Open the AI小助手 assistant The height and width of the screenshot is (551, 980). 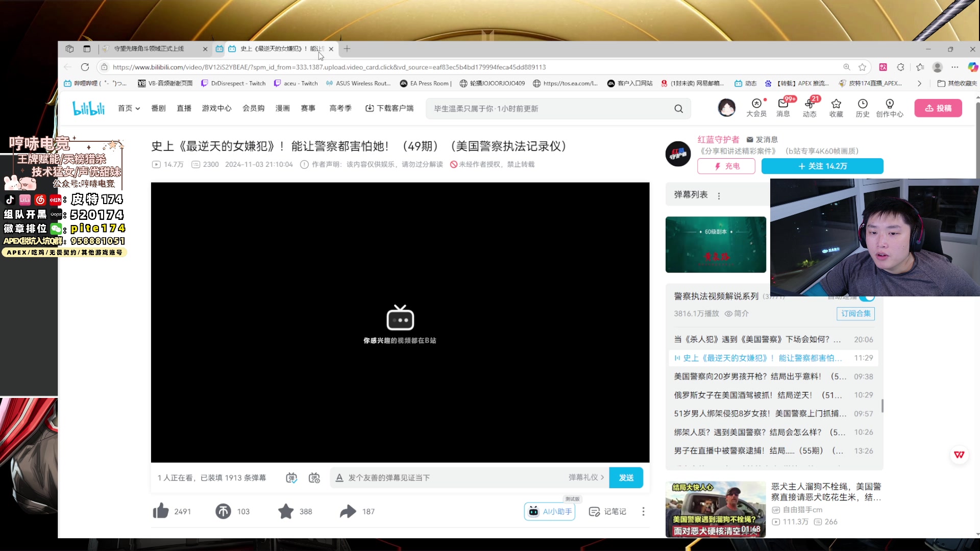(550, 511)
